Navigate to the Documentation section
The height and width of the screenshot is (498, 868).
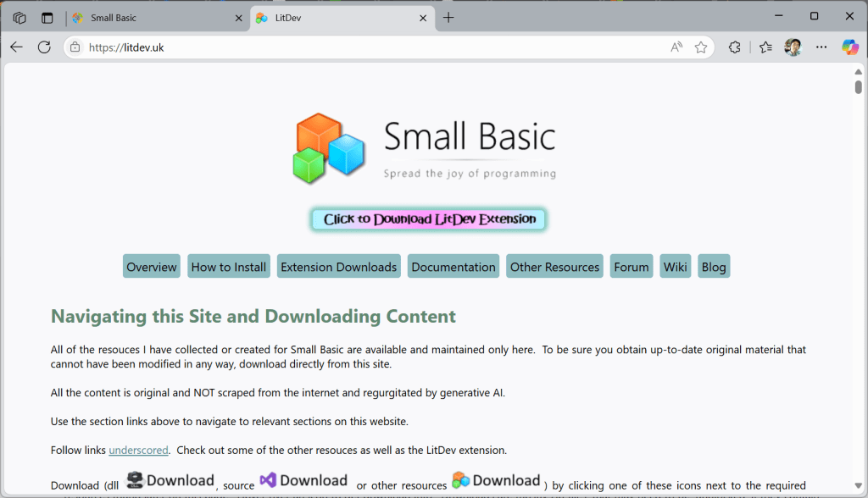pos(453,267)
